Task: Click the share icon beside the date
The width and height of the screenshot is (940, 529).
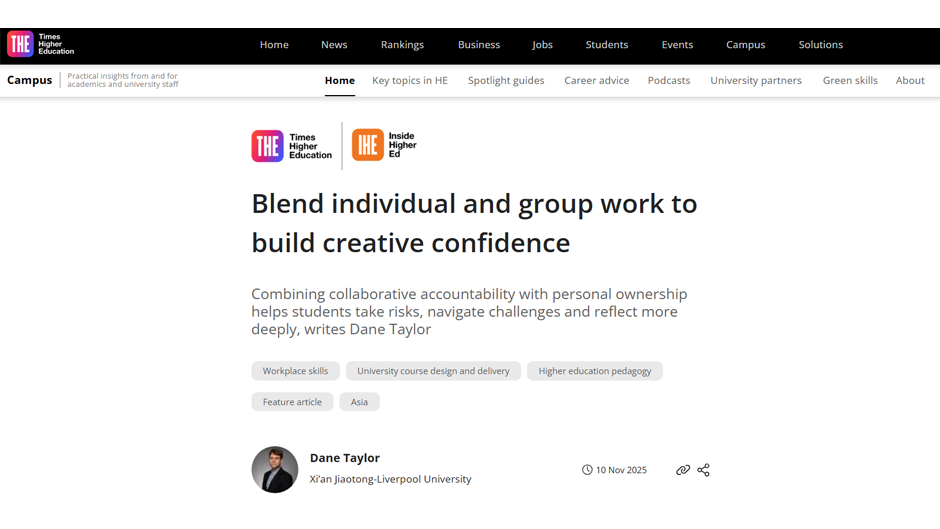Action: click(703, 470)
